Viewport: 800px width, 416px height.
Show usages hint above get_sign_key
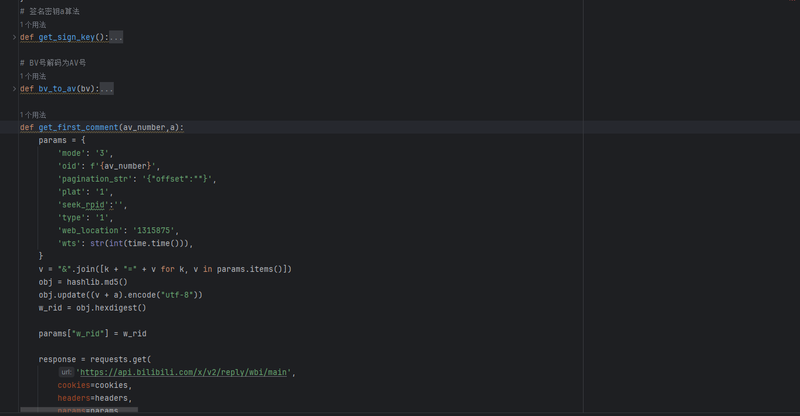click(33, 25)
